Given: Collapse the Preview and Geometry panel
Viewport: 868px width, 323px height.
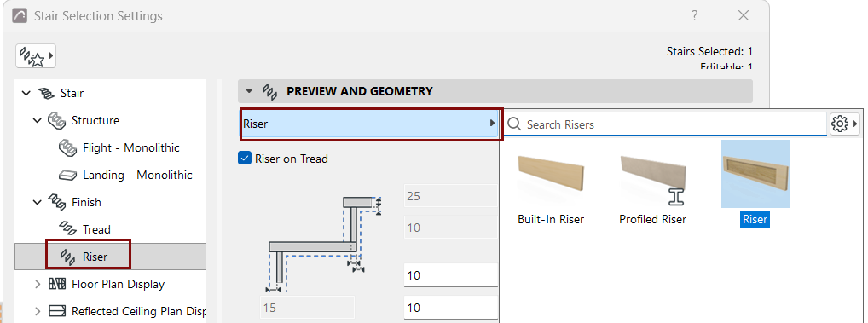Looking at the screenshot, I should pyautogui.click(x=249, y=91).
